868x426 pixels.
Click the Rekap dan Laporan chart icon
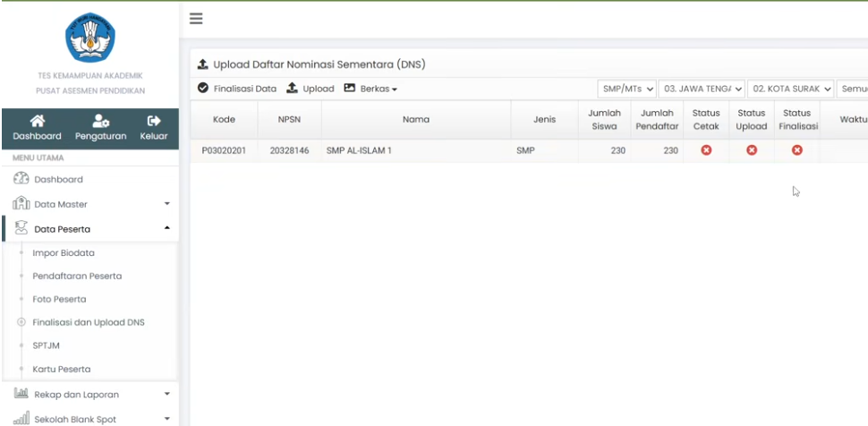click(21, 393)
